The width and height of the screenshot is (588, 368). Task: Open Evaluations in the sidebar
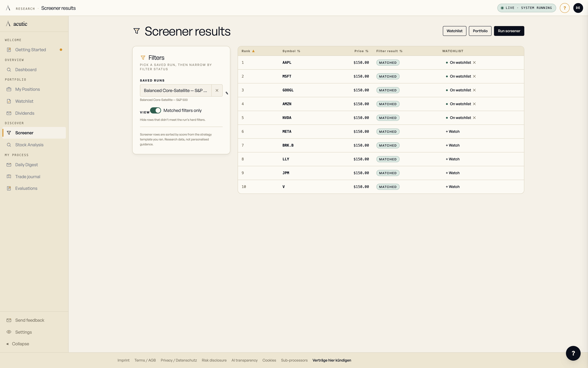[x=34, y=188]
